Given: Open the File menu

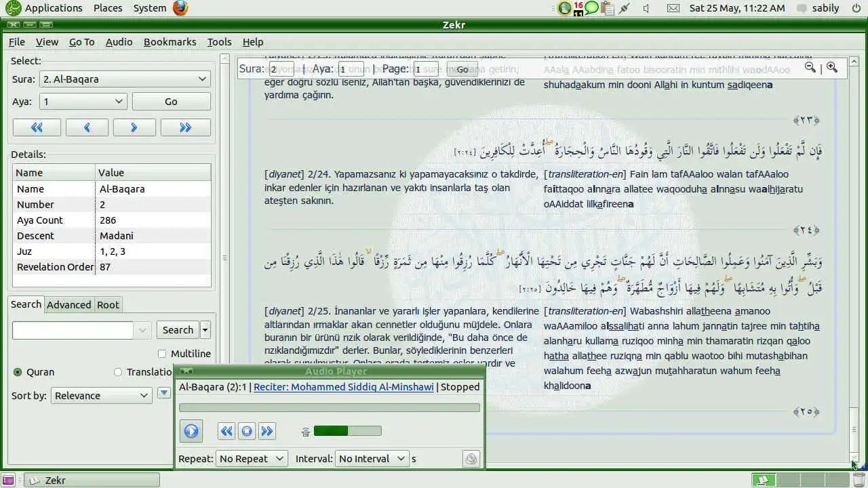Looking at the screenshot, I should pos(17,42).
